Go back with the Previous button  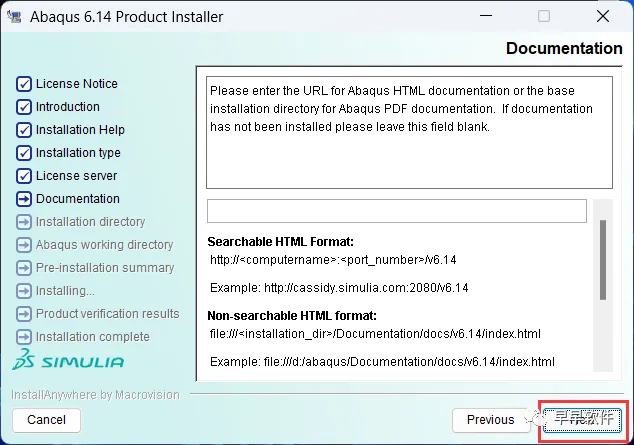pos(490,420)
